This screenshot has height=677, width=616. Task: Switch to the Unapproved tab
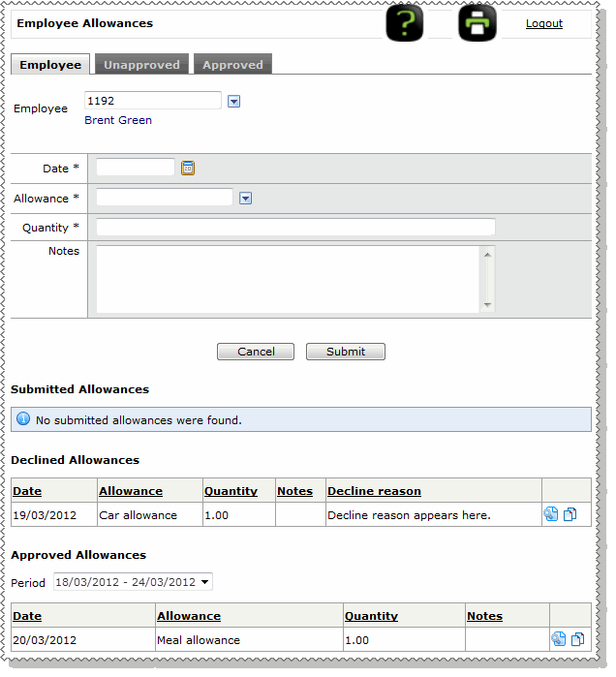click(142, 65)
